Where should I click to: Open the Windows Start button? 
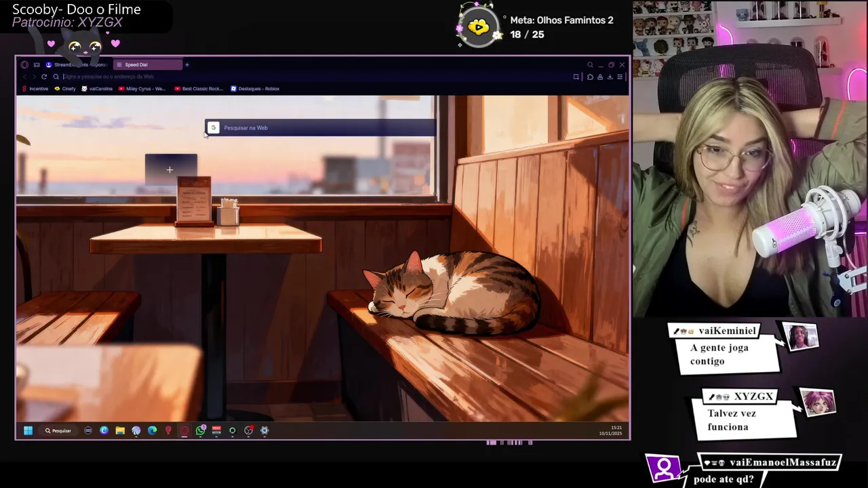point(28,430)
